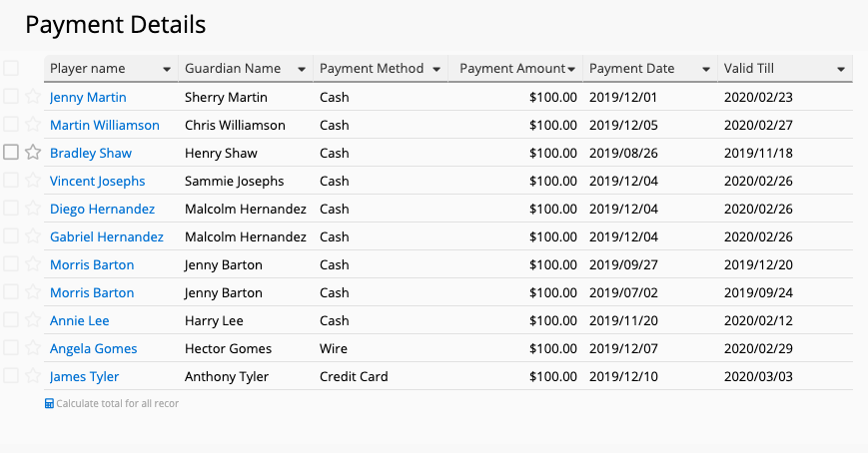Select the Harry Lee guardian cell

(214, 321)
